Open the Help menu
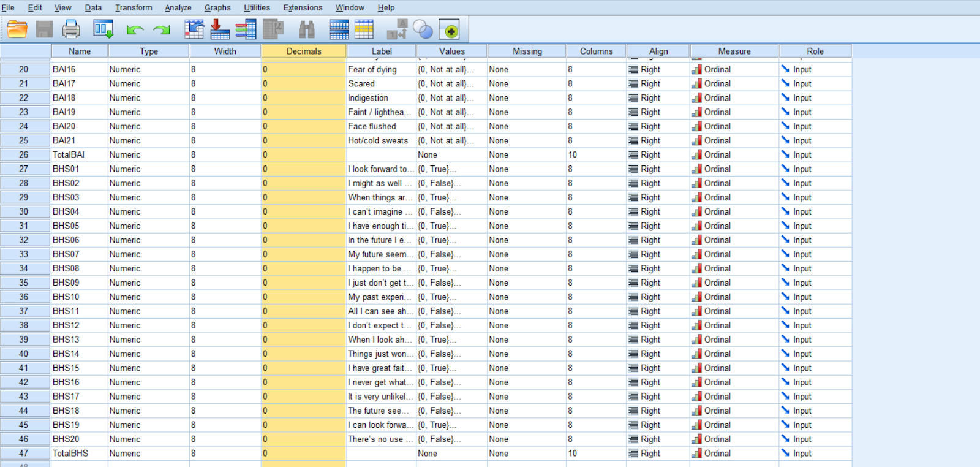The height and width of the screenshot is (467, 980). [386, 7]
